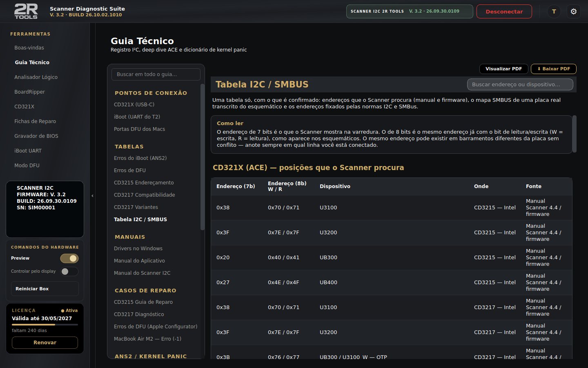Focus the Buscar em todo o guia field
Viewport: 588px width, 368px height.
[156, 74]
